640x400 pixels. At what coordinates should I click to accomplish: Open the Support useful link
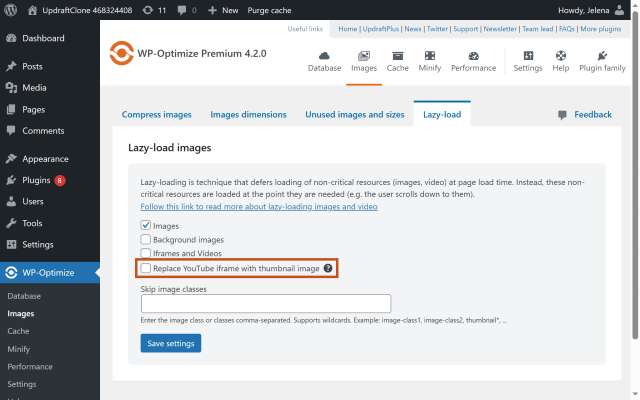click(465, 29)
